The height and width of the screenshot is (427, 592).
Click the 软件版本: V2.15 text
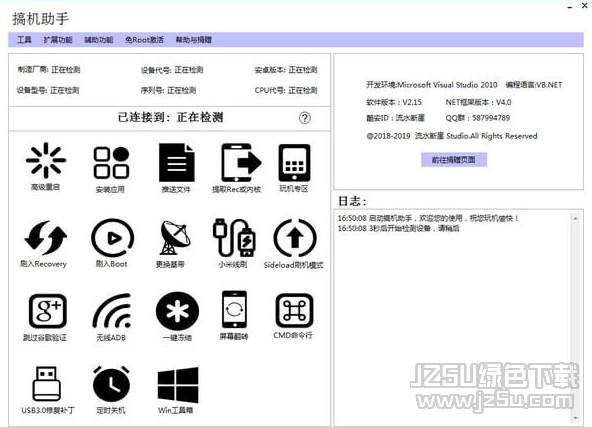(394, 102)
